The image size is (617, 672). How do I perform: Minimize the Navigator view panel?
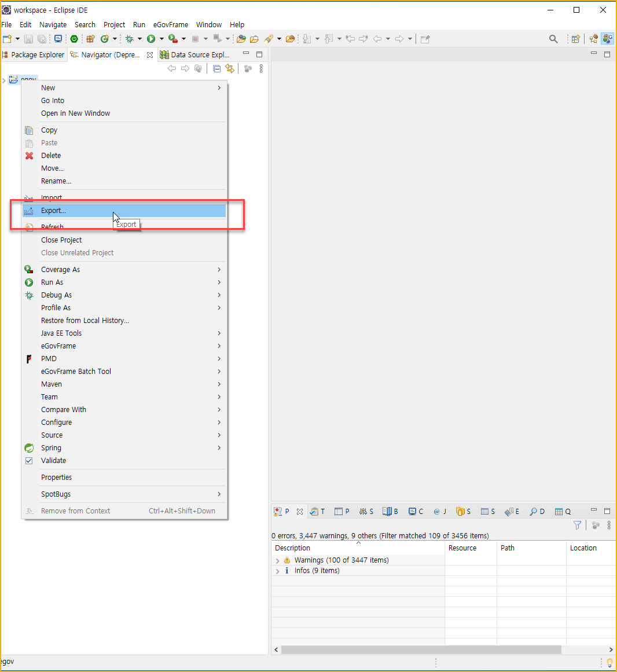click(246, 53)
